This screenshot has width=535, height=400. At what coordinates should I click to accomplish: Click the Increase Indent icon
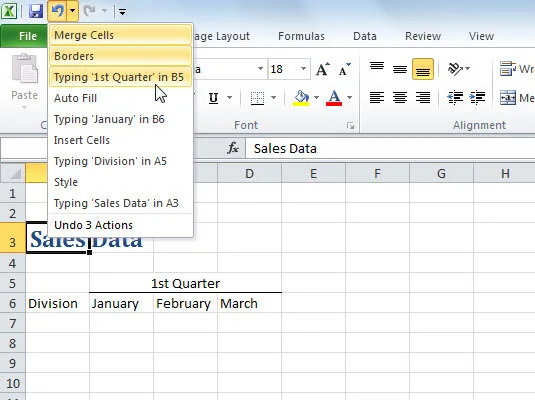click(477, 98)
